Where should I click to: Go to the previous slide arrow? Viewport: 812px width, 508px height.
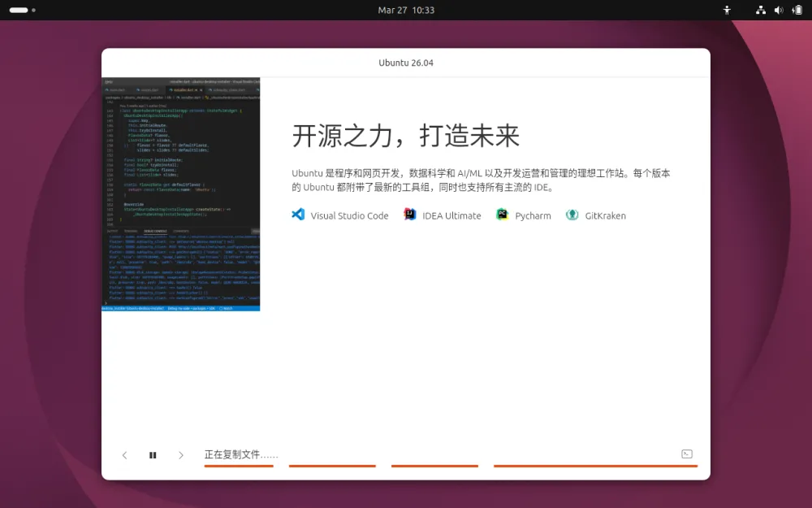[124, 455]
